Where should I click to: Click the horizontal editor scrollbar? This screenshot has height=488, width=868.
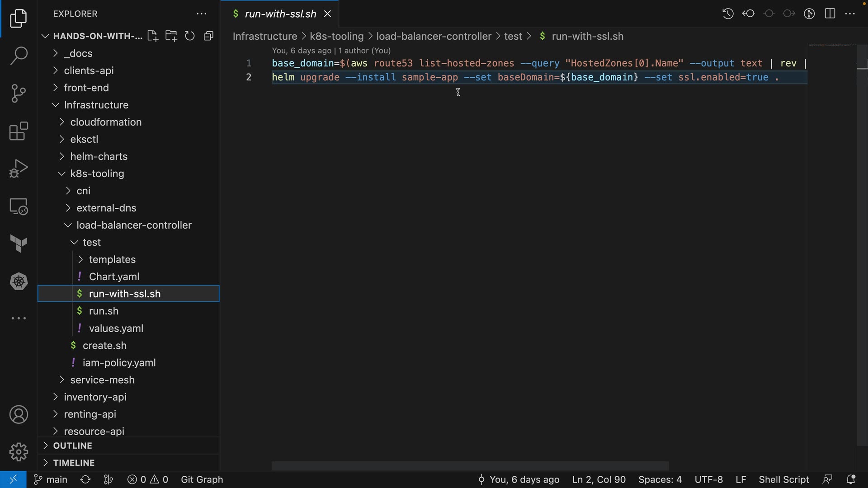click(x=470, y=466)
